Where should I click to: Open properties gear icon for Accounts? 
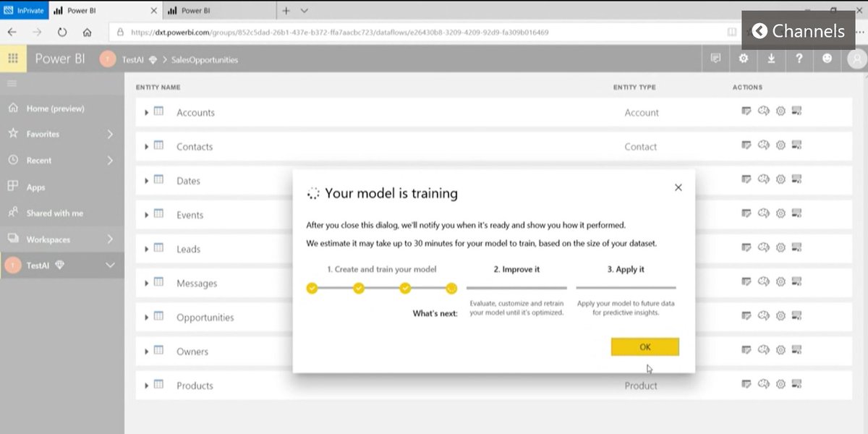[x=780, y=111]
